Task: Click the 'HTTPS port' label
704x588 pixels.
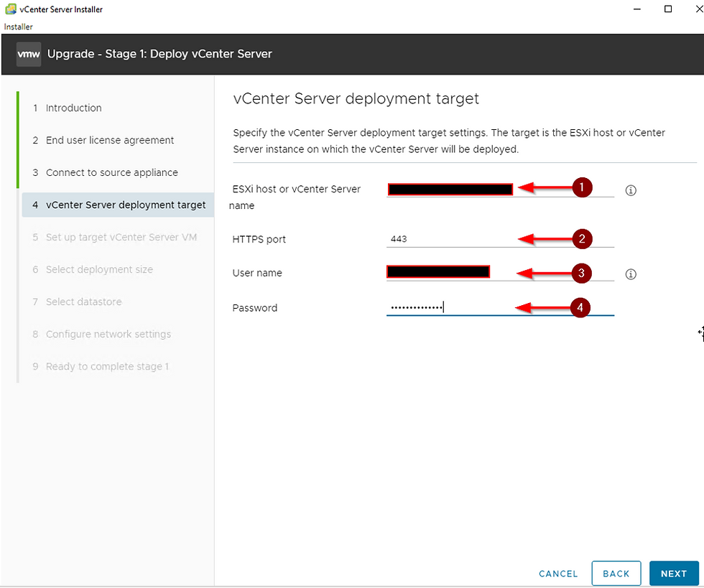Action: tap(259, 239)
